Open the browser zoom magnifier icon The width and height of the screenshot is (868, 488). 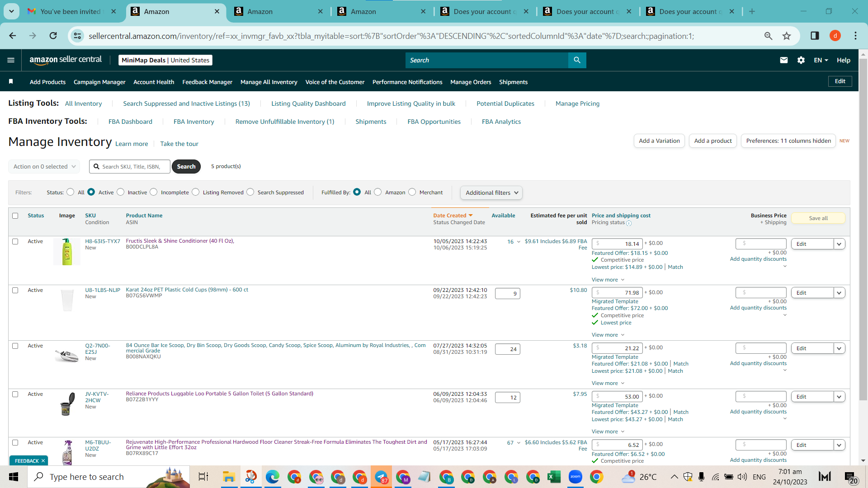pyautogui.click(x=768, y=36)
